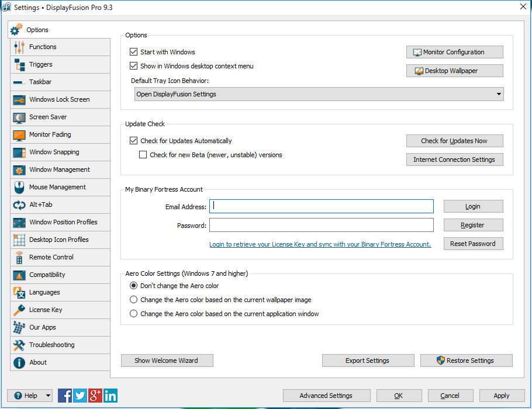This screenshot has width=532, height=409.
Task: Open the Mouse Management tab
Action: [x=57, y=187]
